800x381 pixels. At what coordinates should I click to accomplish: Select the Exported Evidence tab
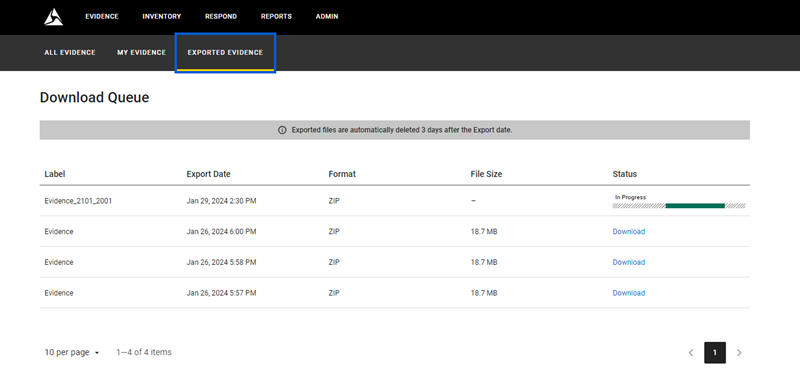(x=225, y=53)
